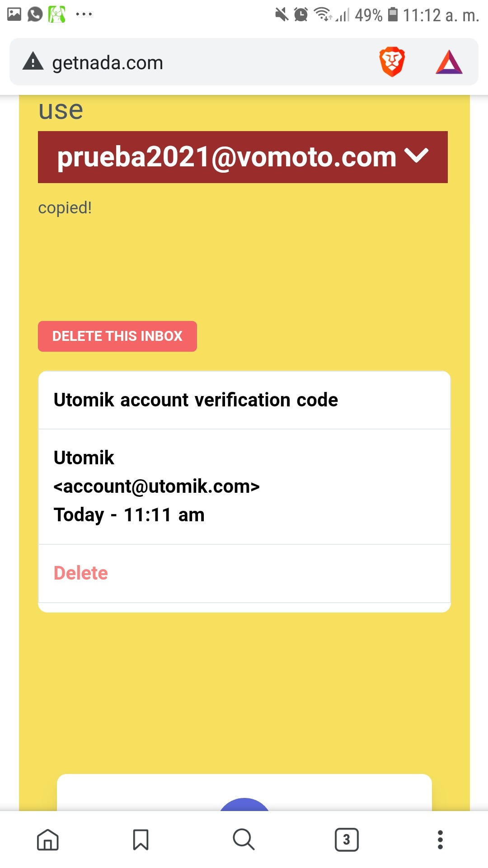Viewport: 488px width, 868px height.
Task: Expand the email address dropdown chevron
Action: click(x=416, y=156)
